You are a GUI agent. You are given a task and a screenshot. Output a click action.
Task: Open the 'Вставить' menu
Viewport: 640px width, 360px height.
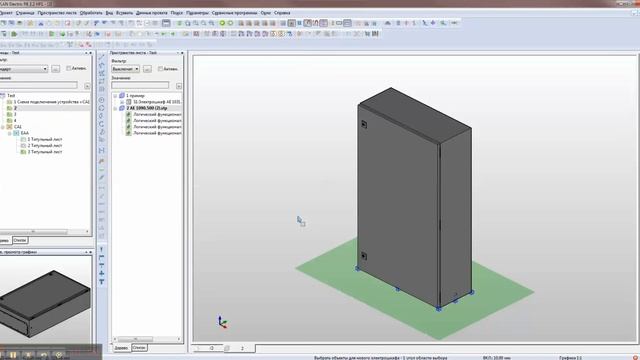tap(124, 13)
